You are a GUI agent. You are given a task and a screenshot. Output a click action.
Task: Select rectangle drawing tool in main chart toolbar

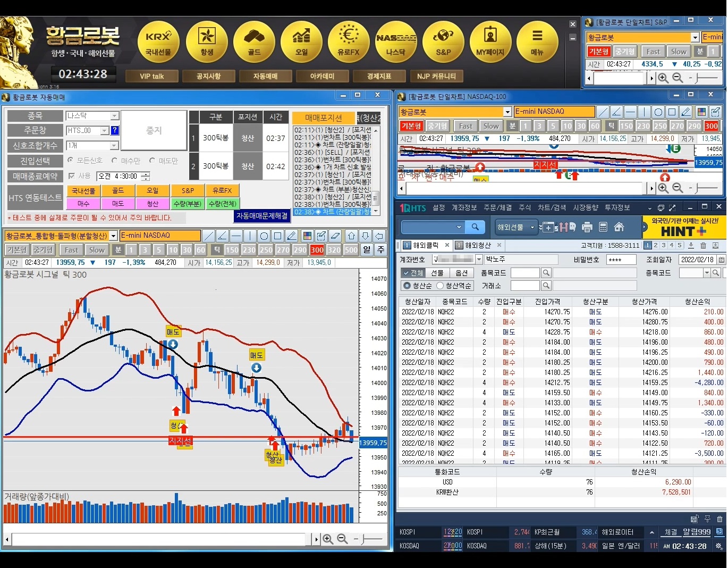[x=278, y=236]
